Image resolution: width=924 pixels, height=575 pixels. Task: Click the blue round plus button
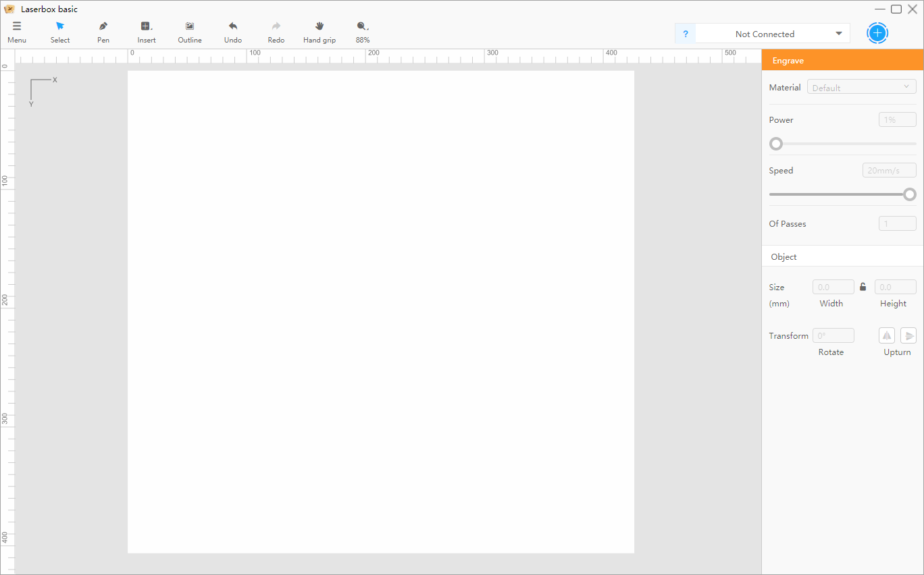877,33
